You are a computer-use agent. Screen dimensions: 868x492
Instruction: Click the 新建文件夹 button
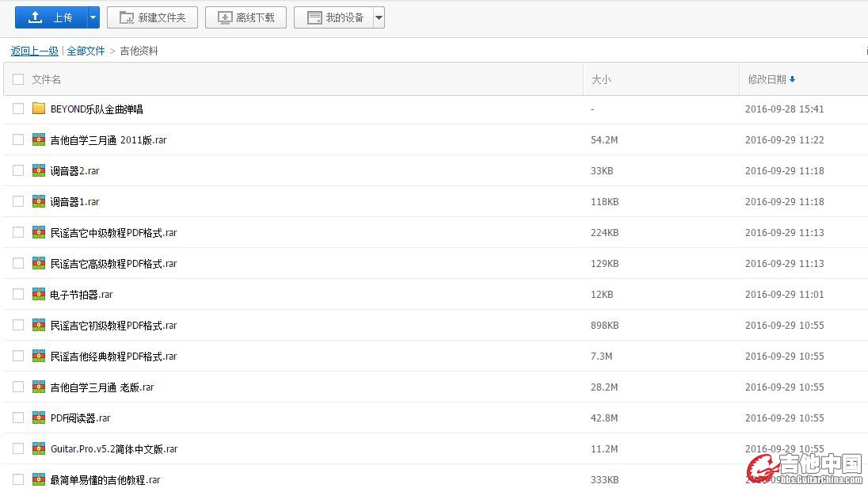[x=152, y=17]
